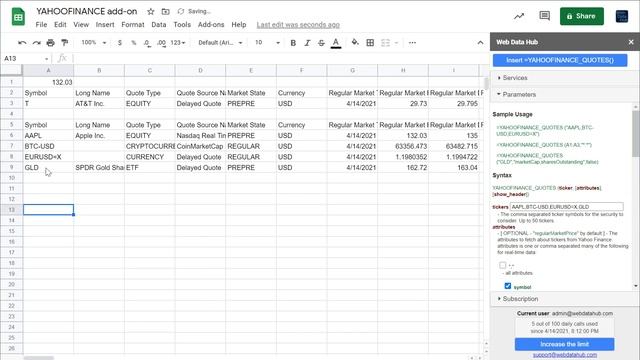The height and width of the screenshot is (360, 640).
Task: Open font family dropdown
Action: 220,42
